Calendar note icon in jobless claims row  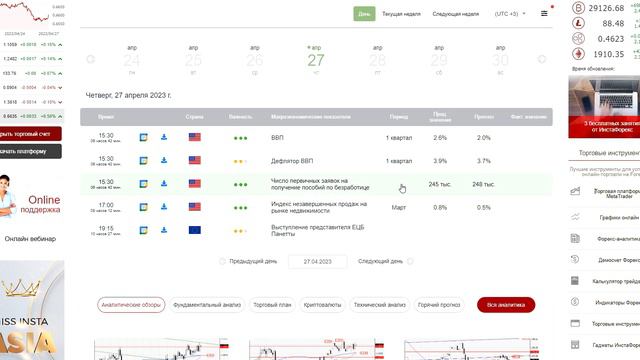click(x=143, y=184)
